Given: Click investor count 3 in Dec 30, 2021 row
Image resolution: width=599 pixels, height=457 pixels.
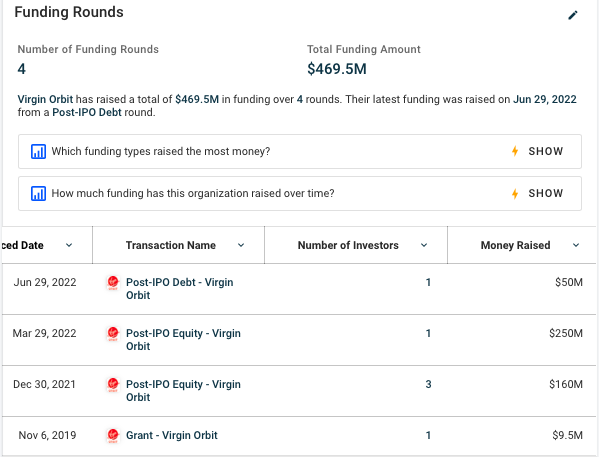Looking at the screenshot, I should click(428, 384).
